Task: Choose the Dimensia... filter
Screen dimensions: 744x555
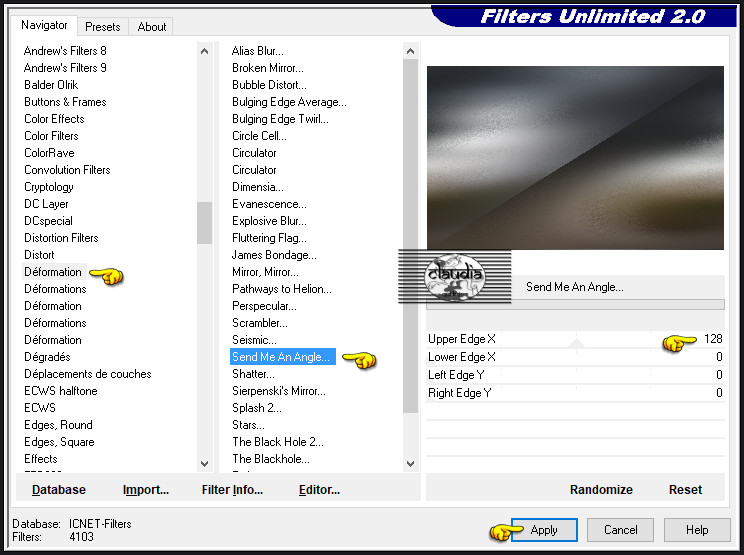Action: pos(258,187)
